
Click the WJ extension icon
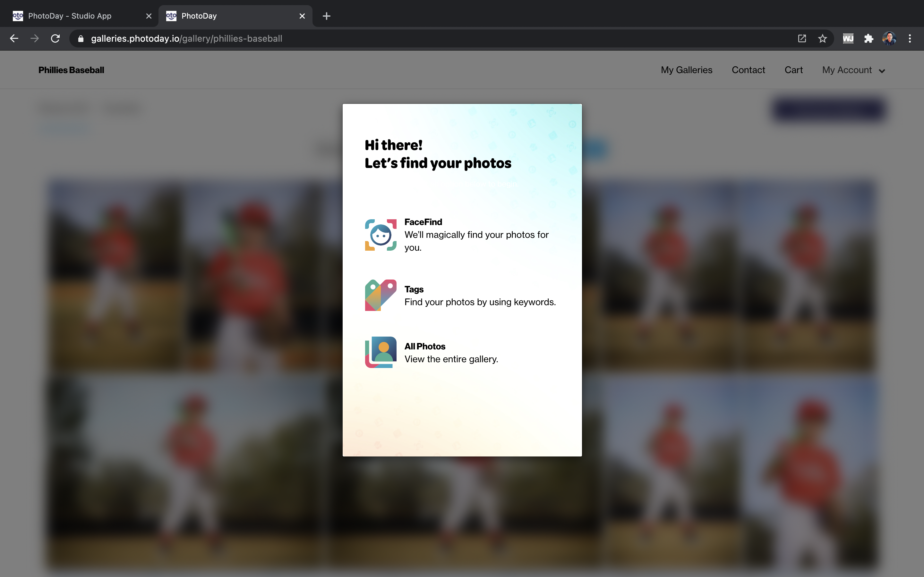(x=848, y=38)
